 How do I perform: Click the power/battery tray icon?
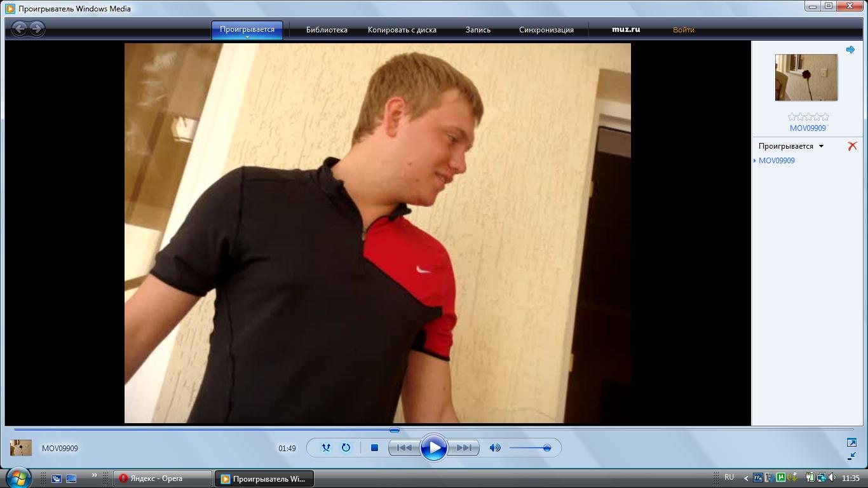pyautogui.click(x=810, y=478)
